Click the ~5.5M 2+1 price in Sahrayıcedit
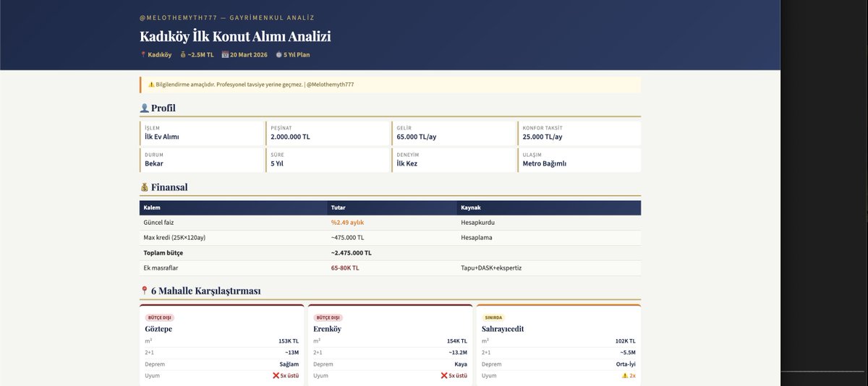 coord(627,353)
